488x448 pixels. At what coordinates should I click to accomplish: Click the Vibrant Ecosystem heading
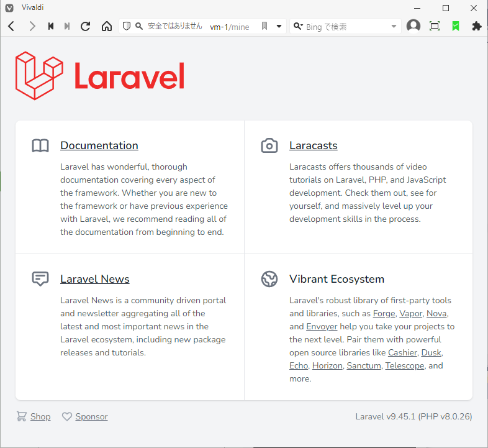point(337,279)
